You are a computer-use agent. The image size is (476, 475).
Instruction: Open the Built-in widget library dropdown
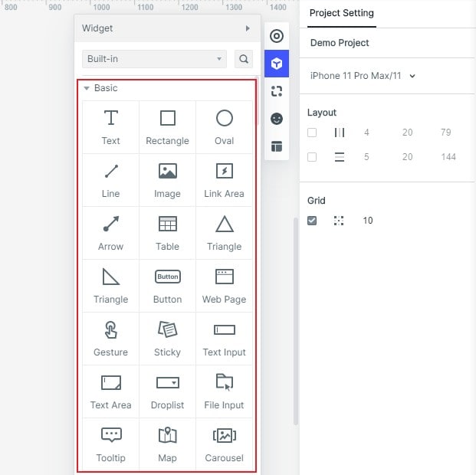[154, 59]
